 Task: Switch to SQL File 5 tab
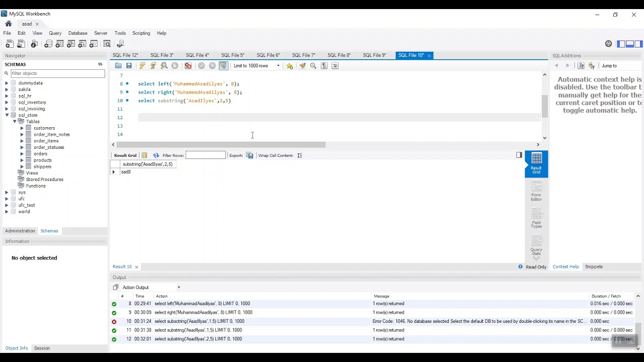coord(232,55)
